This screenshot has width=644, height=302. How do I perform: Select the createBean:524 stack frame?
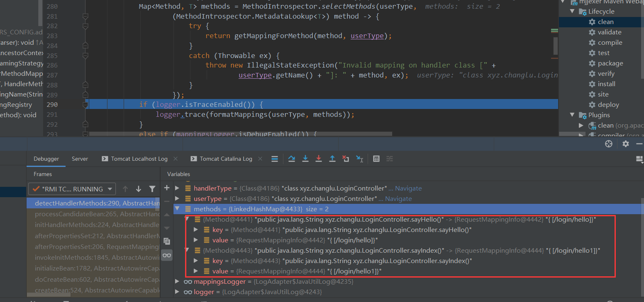click(93, 290)
